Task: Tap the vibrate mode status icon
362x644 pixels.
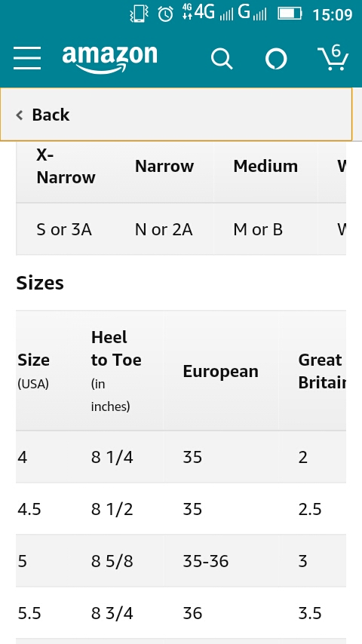Action: point(139,14)
